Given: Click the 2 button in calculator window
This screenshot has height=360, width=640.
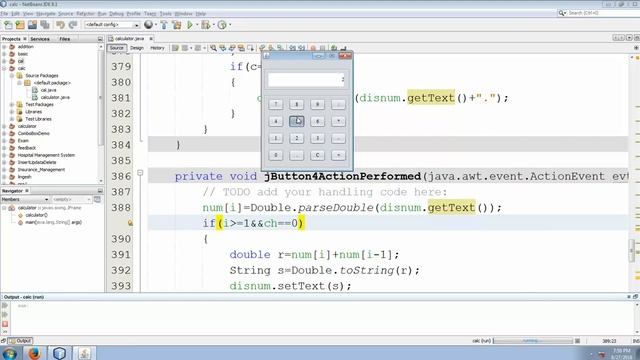Looking at the screenshot, I should pos(297,138).
